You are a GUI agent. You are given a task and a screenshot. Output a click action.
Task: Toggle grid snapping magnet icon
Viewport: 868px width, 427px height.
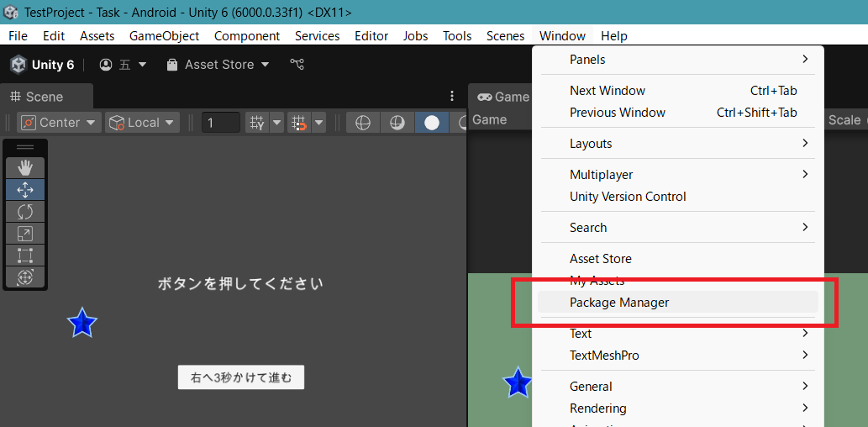(x=299, y=123)
